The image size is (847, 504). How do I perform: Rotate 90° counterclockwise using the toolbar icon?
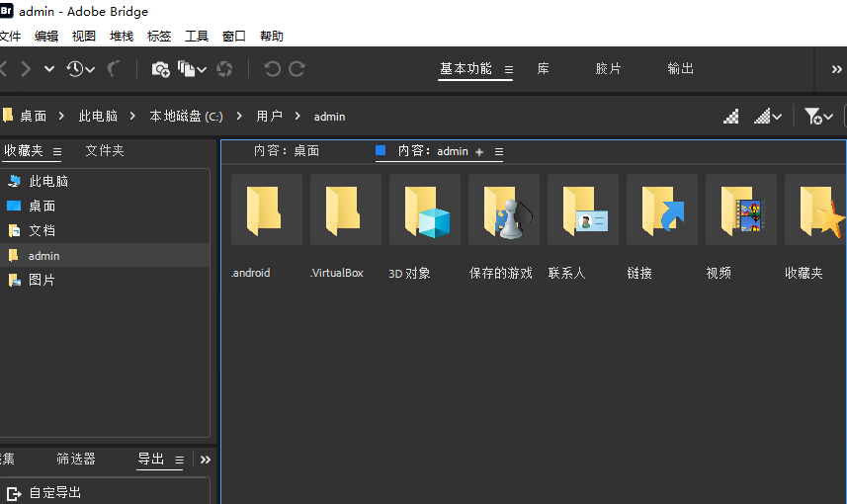tap(272, 69)
